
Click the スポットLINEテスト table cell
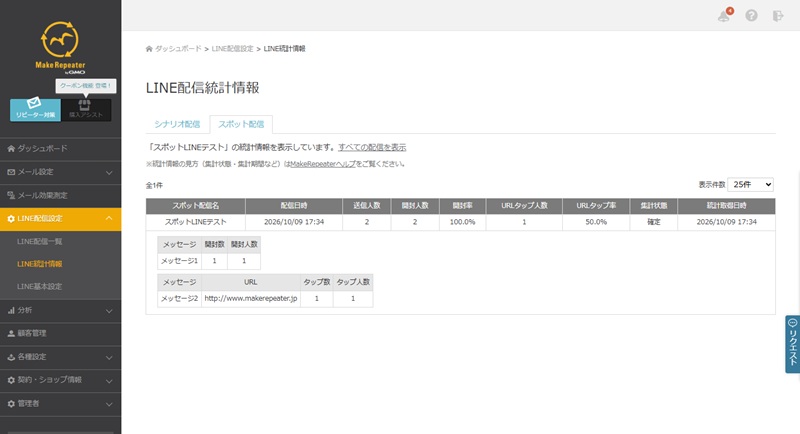coord(195,222)
